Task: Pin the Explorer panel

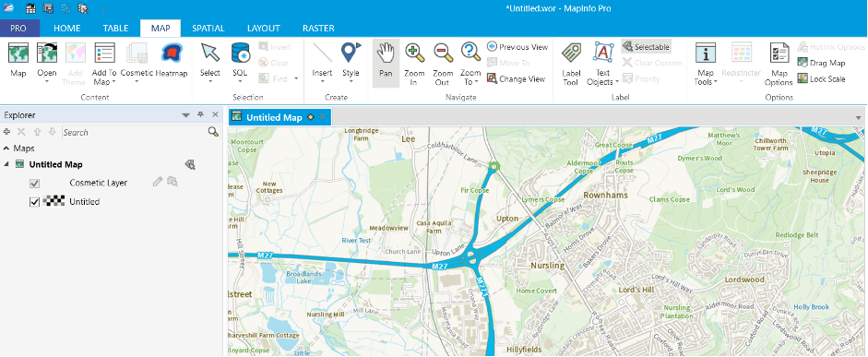Action: coord(200,114)
